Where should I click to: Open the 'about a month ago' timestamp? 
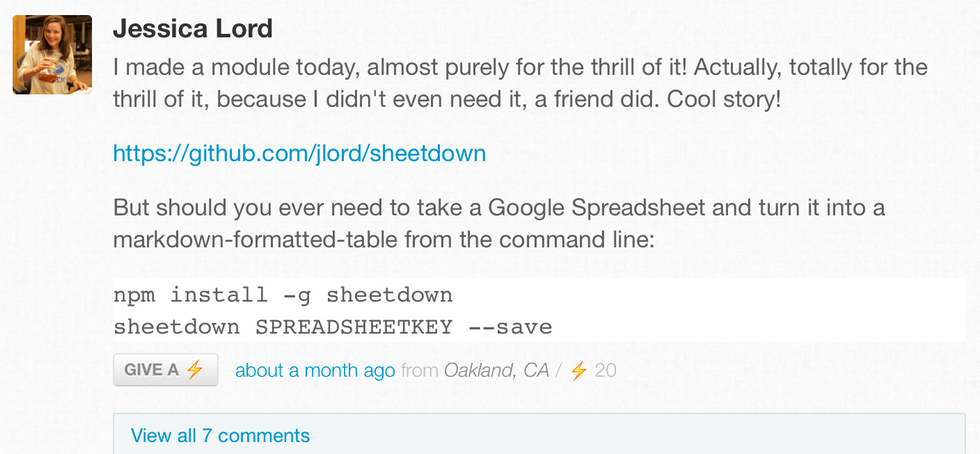click(315, 370)
